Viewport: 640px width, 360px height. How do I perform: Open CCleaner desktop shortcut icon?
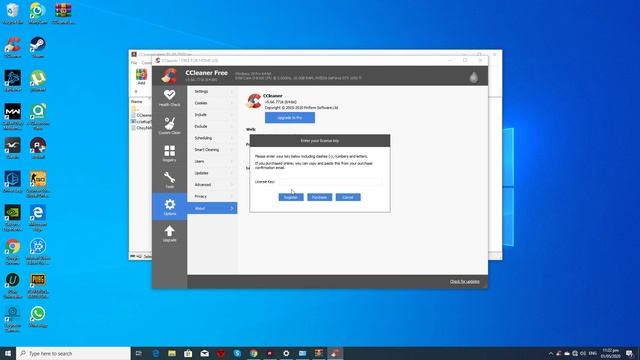click(13, 47)
